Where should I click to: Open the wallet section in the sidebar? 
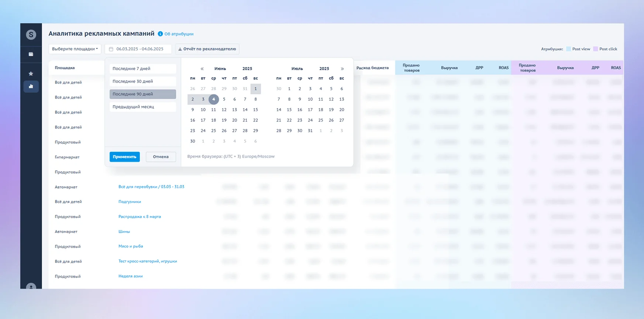[x=31, y=54]
